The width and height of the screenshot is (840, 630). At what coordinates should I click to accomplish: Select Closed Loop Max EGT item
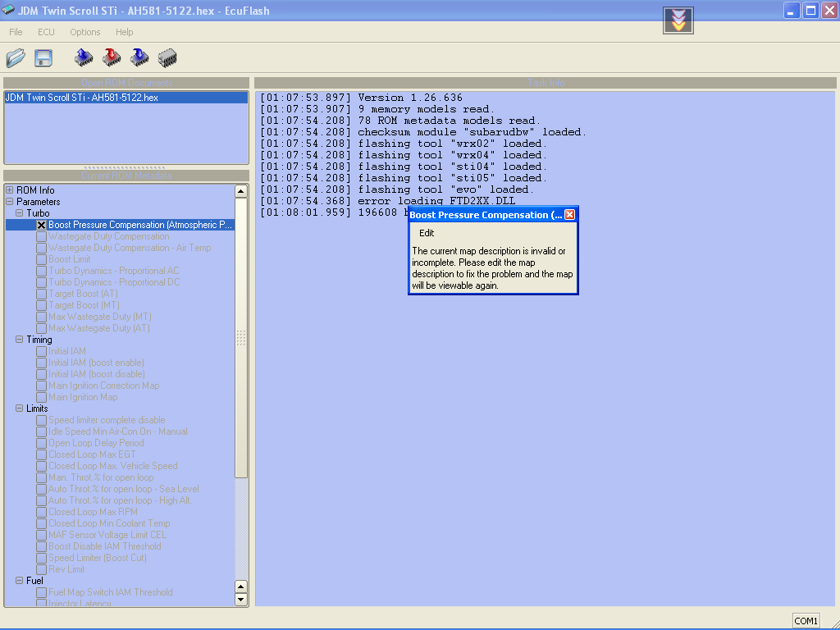click(92, 454)
